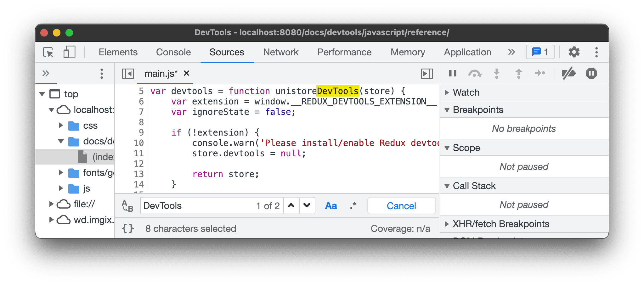
Task: Enable regular expression search
Action: [x=353, y=206]
